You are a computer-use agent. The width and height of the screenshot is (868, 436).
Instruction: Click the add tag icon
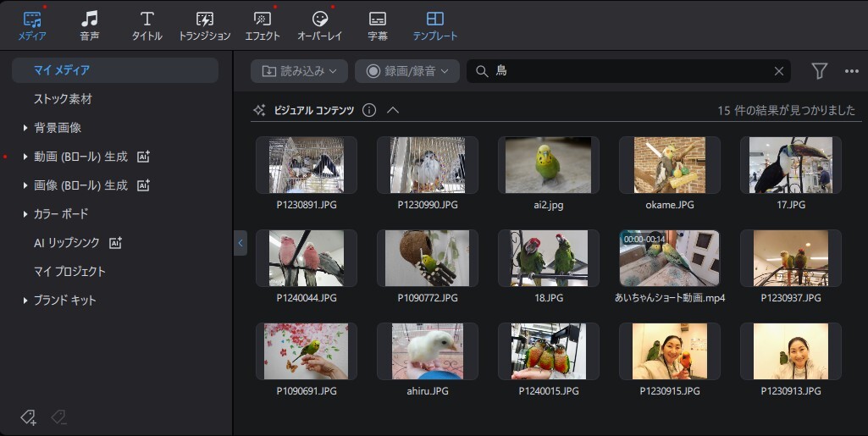point(28,417)
